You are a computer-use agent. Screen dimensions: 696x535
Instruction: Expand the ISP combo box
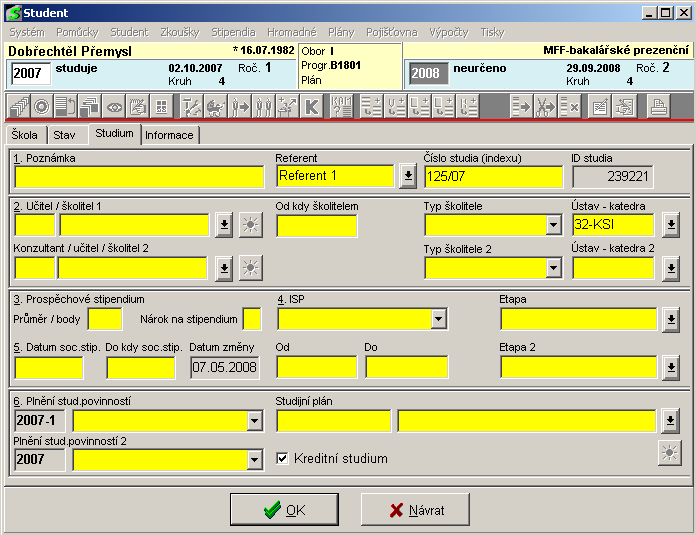coord(438,319)
